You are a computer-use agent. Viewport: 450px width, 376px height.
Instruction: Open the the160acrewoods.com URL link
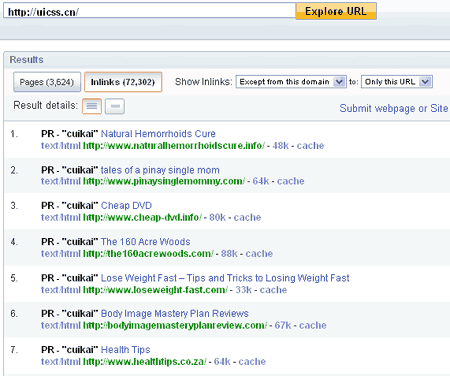(148, 254)
